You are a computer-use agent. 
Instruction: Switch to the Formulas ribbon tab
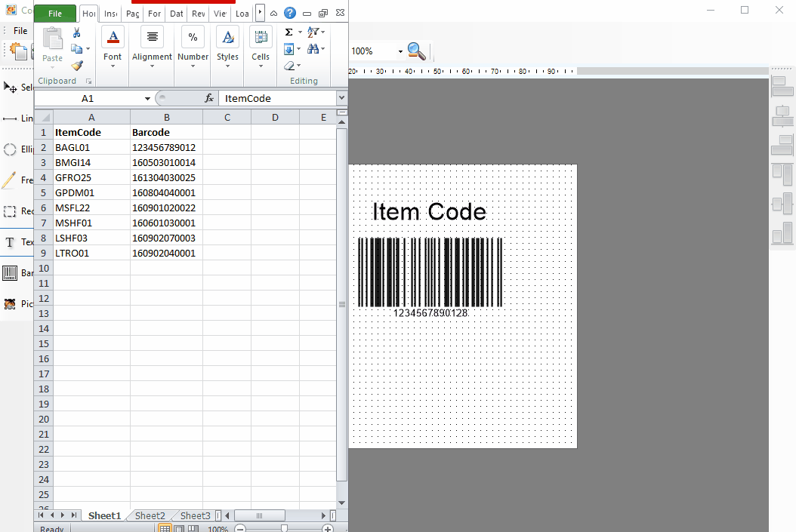tap(154, 14)
